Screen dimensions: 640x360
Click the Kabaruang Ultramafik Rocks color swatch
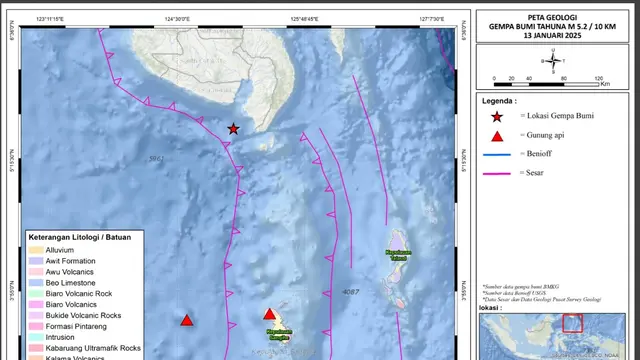click(36, 348)
